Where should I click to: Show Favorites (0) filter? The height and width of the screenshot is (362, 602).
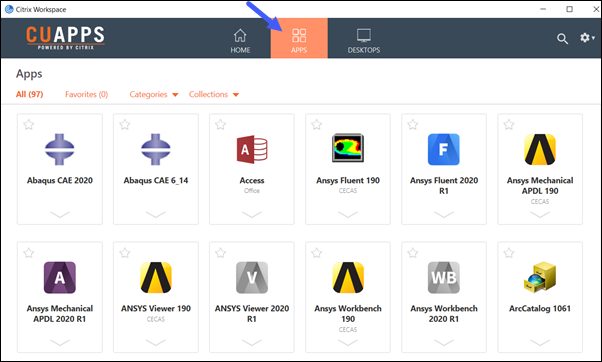coord(86,94)
